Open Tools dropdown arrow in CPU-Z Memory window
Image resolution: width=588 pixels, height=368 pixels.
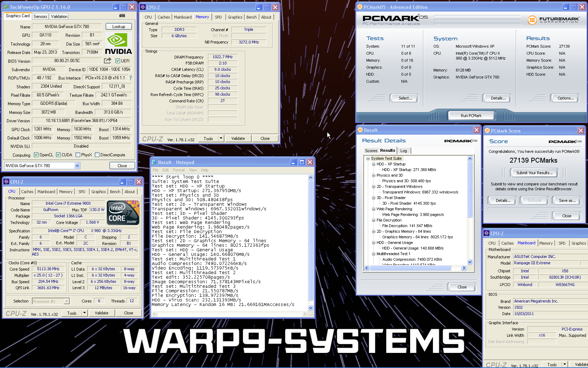[x=221, y=138]
